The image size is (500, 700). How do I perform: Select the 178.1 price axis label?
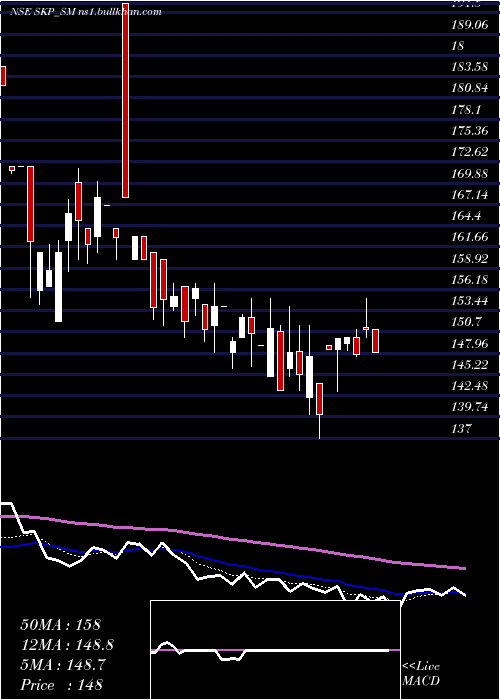[x=466, y=109]
